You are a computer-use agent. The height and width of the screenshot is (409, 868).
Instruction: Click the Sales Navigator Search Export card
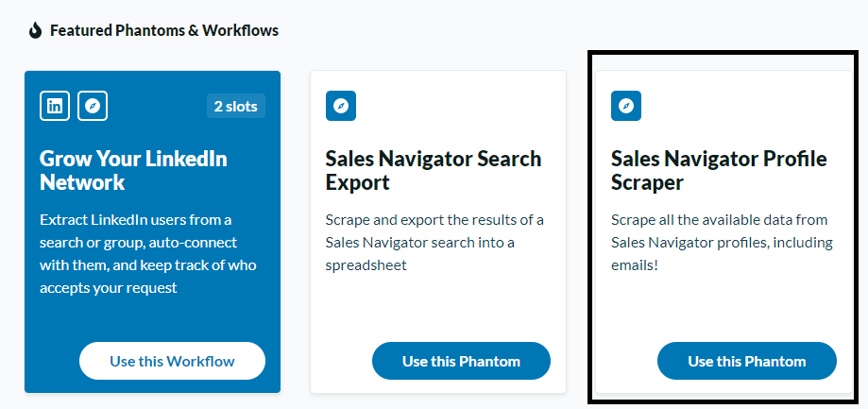tap(438, 232)
